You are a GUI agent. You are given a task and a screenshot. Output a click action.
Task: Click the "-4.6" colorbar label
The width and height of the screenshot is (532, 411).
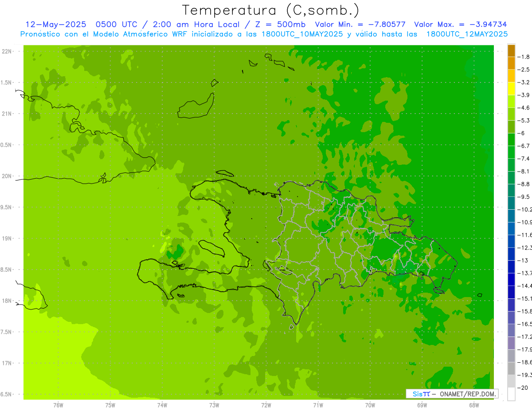(x=524, y=108)
